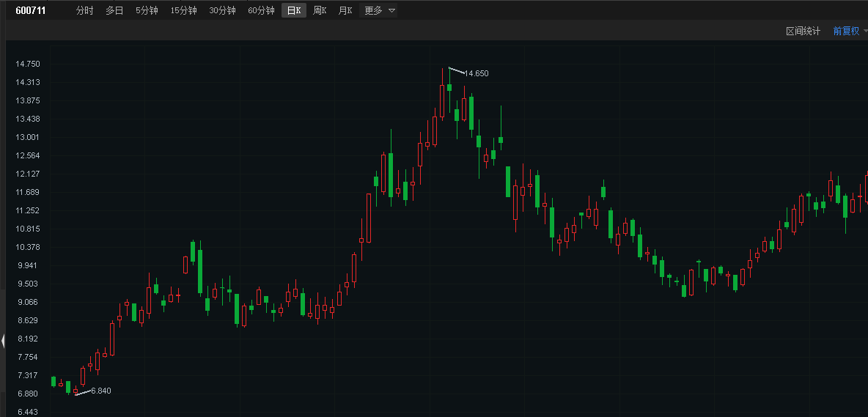Viewport: 868px width, 417px height.
Task: Open the 月K monthly chart
Action: (x=345, y=11)
